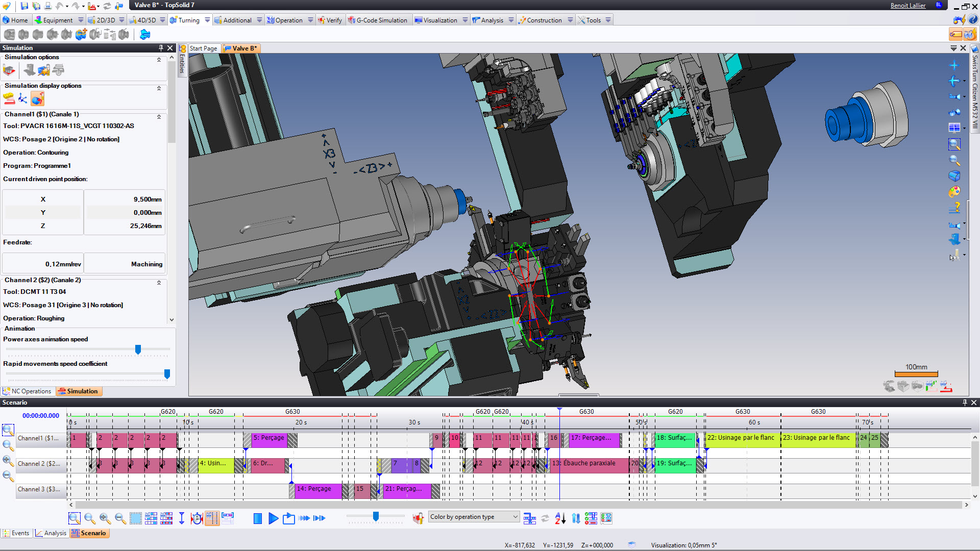Open the G-Code Simulation menu
The image size is (980, 551).
point(378,20)
